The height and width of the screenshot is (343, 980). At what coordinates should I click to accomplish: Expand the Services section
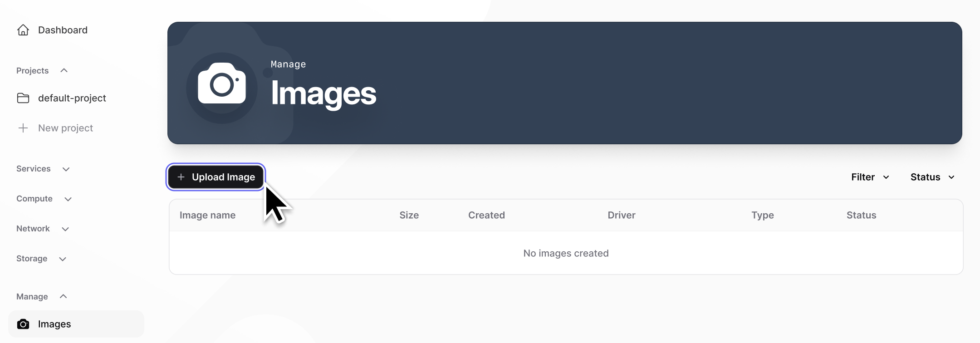click(x=66, y=169)
